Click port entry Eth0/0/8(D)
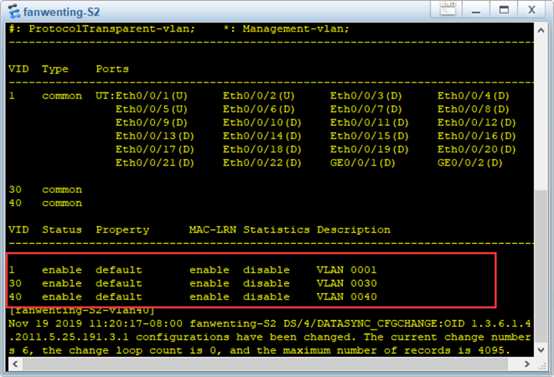This screenshot has width=554, height=377. click(473, 109)
